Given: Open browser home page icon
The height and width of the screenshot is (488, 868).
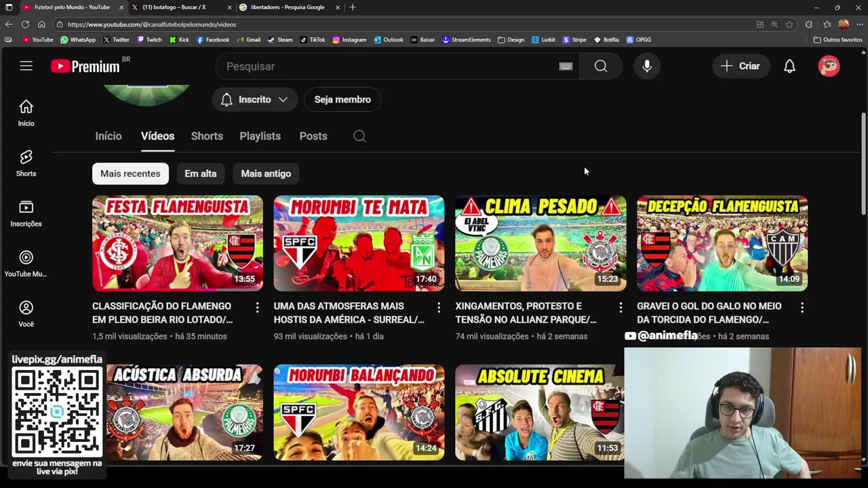Looking at the screenshot, I should 41,24.
